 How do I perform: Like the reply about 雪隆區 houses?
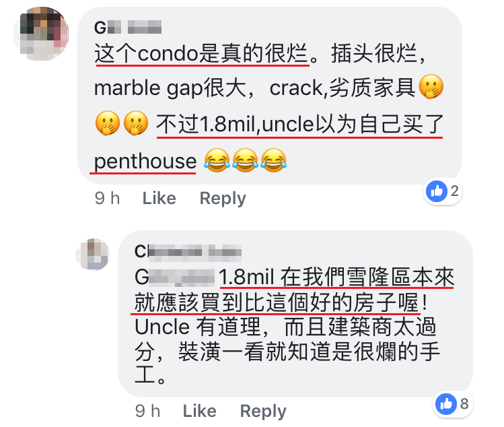tap(200, 411)
